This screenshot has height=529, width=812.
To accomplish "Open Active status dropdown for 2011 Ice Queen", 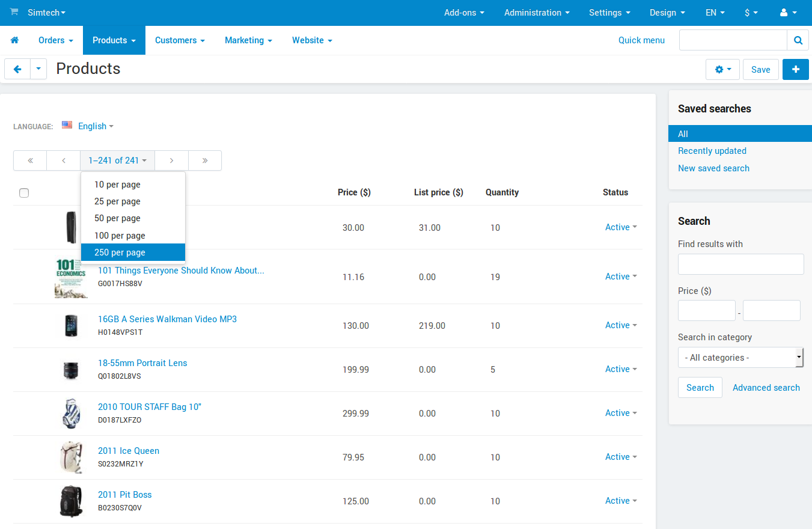I will [x=621, y=457].
